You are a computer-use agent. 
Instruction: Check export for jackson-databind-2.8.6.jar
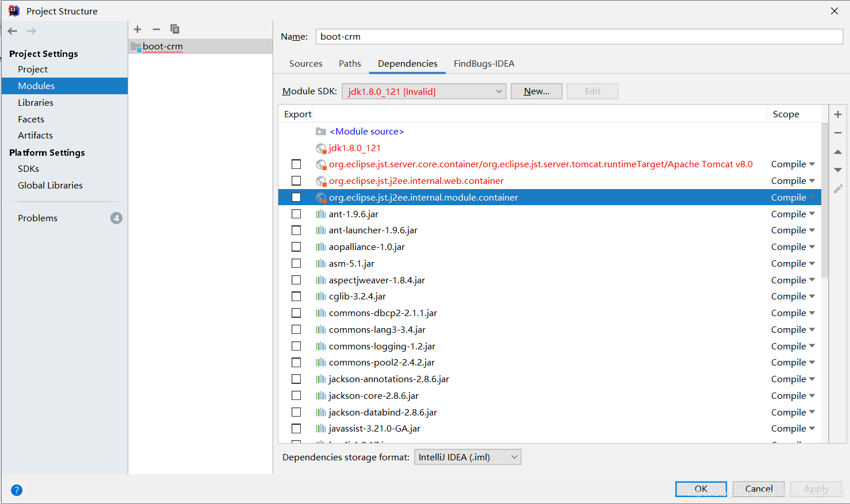pyautogui.click(x=296, y=412)
